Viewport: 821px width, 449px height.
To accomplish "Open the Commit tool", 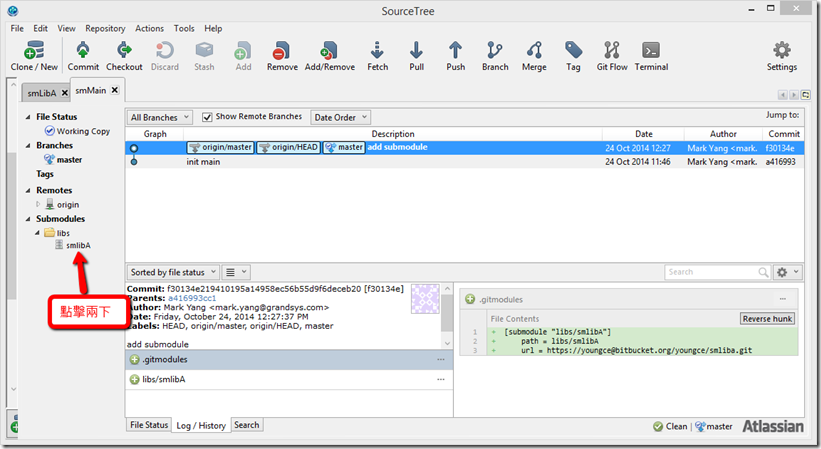I will coord(83,56).
